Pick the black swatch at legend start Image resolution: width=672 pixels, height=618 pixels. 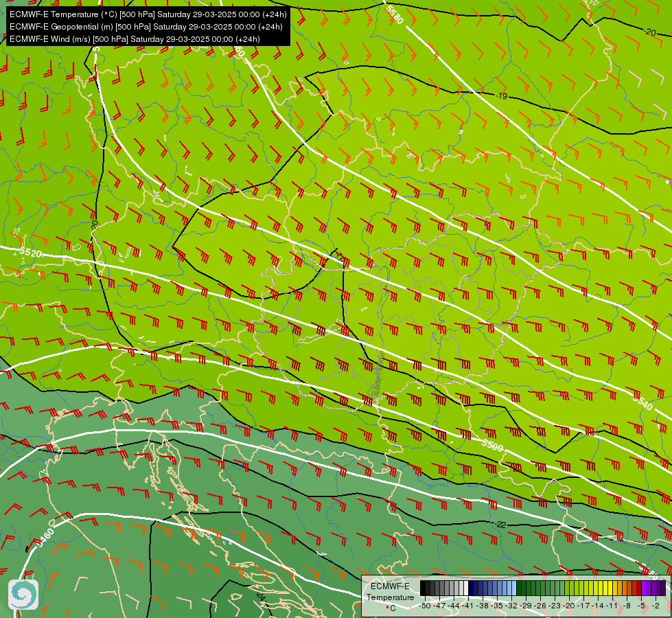coord(423,588)
